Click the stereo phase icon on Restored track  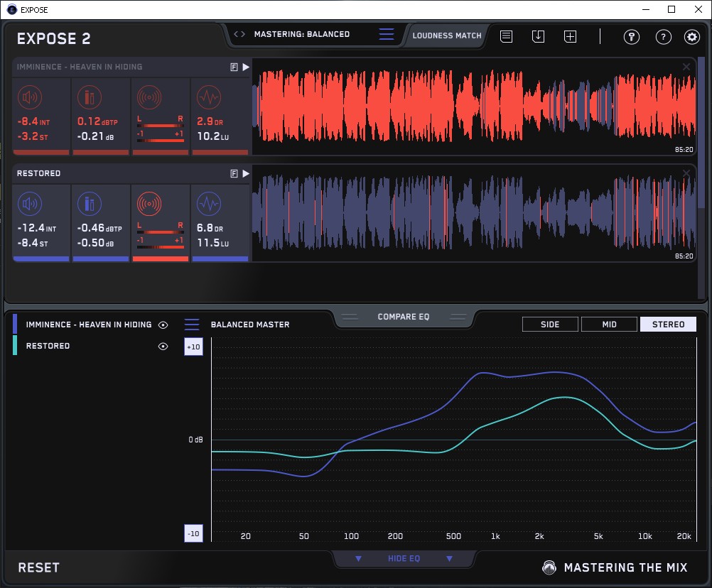[x=149, y=204]
